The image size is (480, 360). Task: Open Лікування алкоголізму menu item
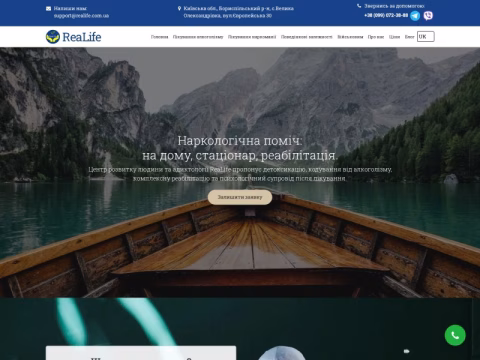click(x=198, y=37)
